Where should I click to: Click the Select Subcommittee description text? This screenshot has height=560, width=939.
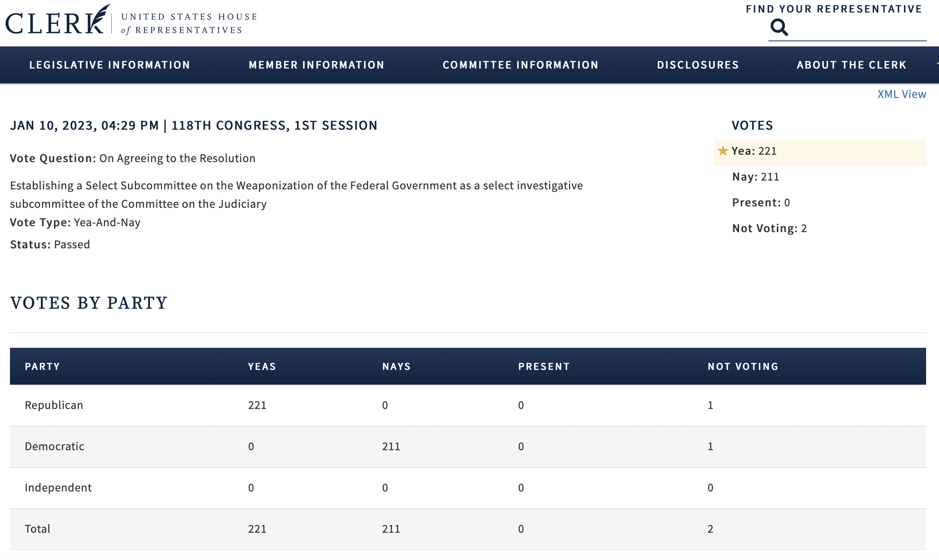[296, 195]
